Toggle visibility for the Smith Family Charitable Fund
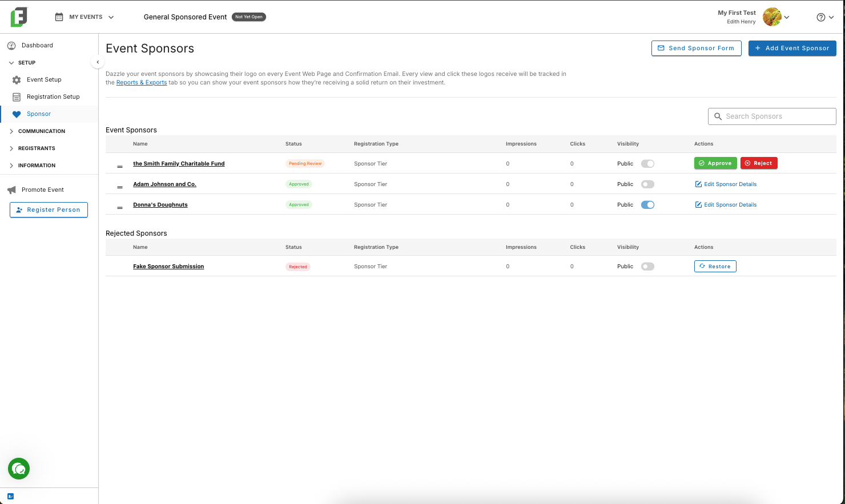The height and width of the screenshot is (504, 845). 647,164
